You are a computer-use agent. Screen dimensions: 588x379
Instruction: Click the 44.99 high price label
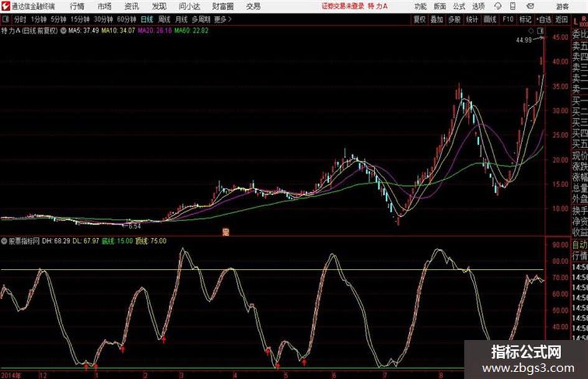click(x=523, y=40)
